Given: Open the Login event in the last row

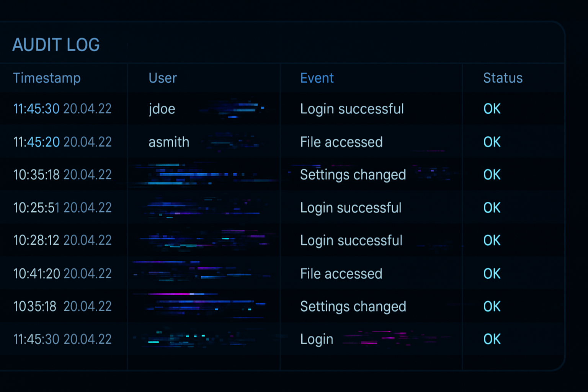Looking at the screenshot, I should pyautogui.click(x=317, y=339).
